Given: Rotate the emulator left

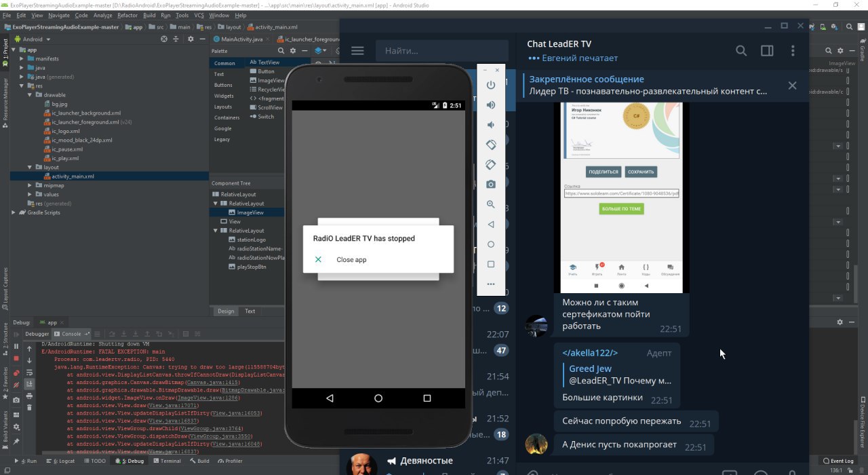Looking at the screenshot, I should point(491,145).
